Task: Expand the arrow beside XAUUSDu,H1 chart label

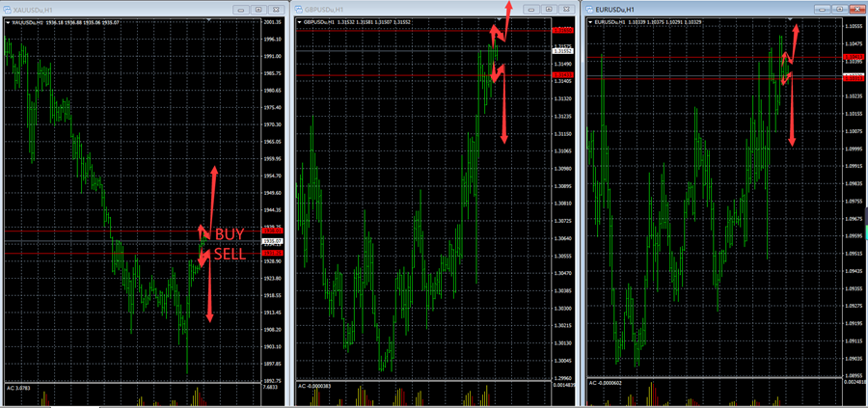Action: [6, 20]
